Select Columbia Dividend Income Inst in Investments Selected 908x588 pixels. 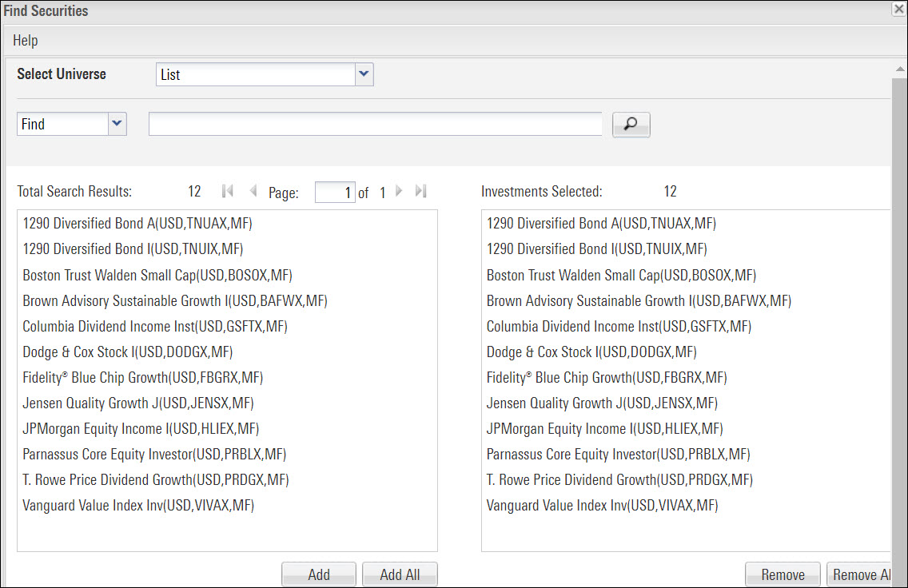(x=619, y=327)
